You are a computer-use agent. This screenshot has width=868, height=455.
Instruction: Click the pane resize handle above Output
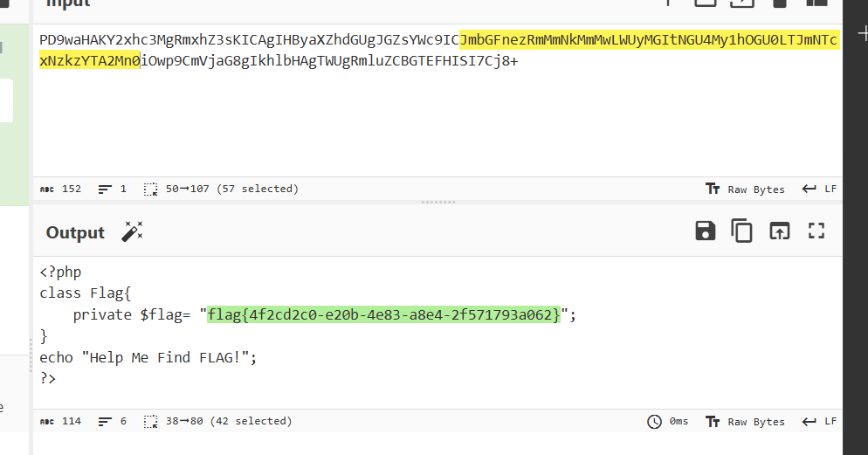coord(437,202)
